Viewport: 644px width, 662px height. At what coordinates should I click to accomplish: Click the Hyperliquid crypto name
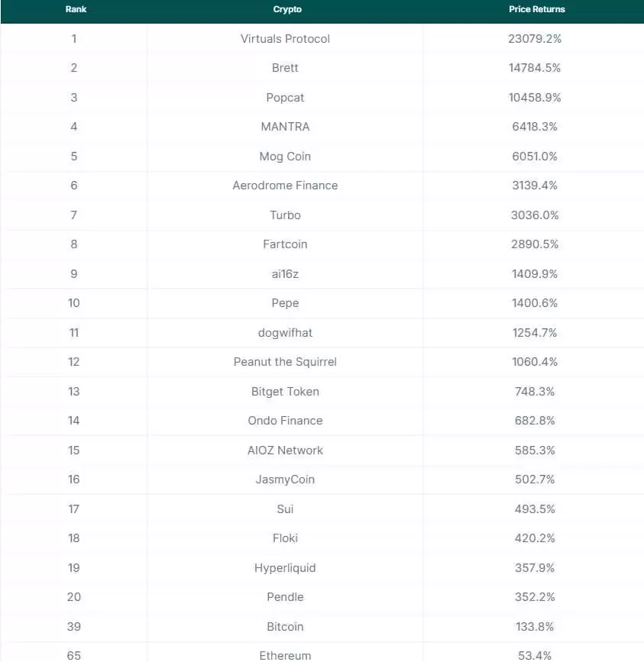click(x=285, y=568)
